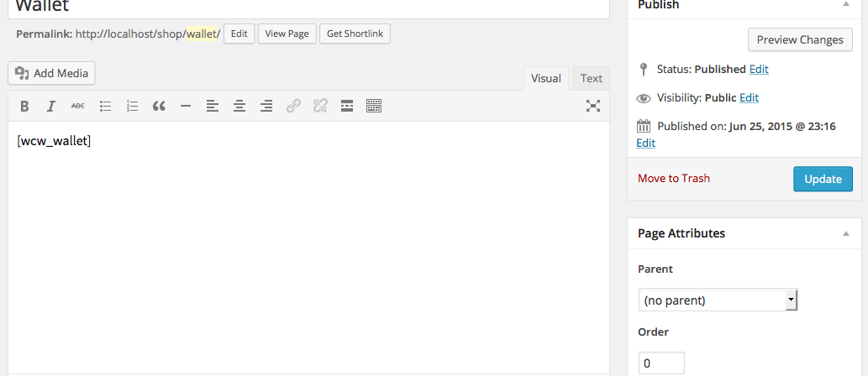Viewport: 868px width, 376px height.
Task: Insert a numbered list
Action: [x=132, y=106]
